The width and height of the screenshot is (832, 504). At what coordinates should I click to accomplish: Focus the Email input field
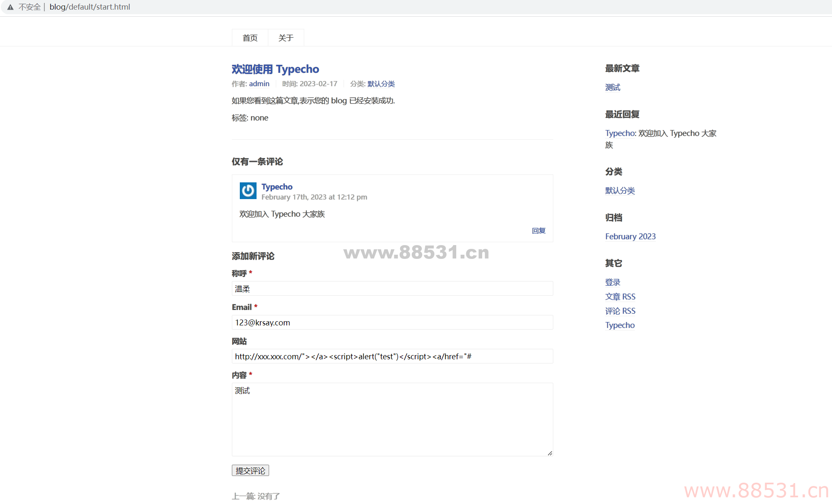pos(393,322)
